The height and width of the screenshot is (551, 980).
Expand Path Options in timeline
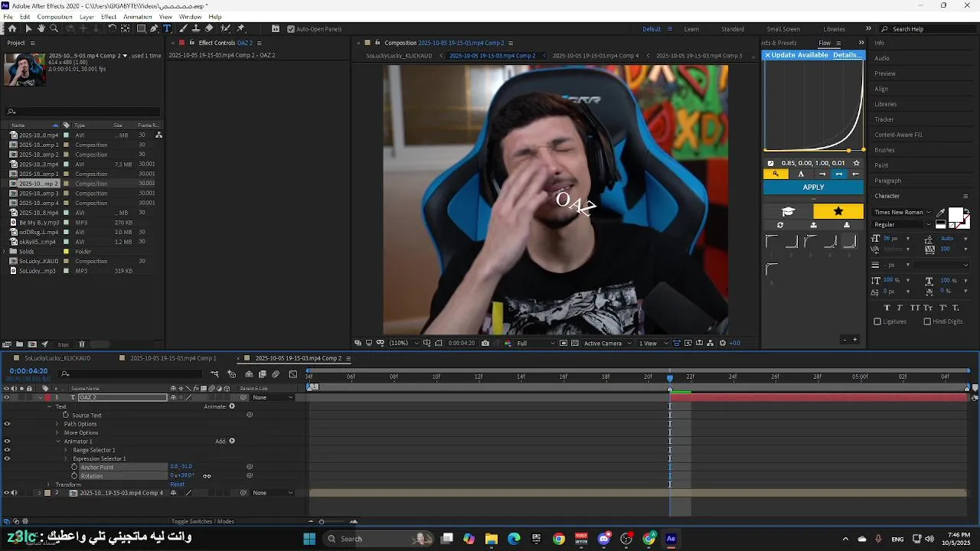tap(57, 424)
